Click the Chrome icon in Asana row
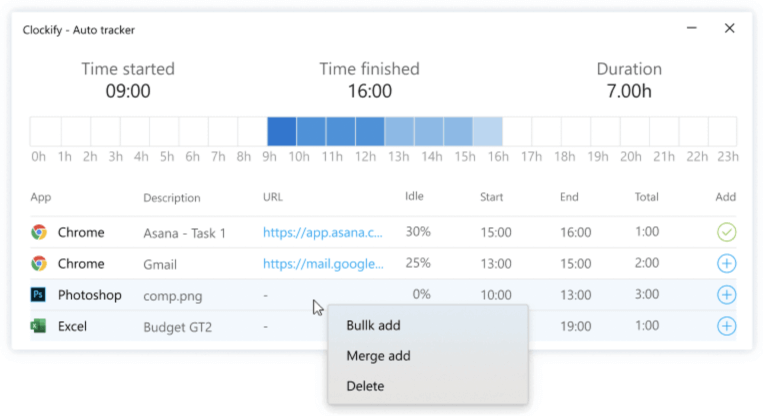The height and width of the screenshot is (416, 763). click(39, 232)
